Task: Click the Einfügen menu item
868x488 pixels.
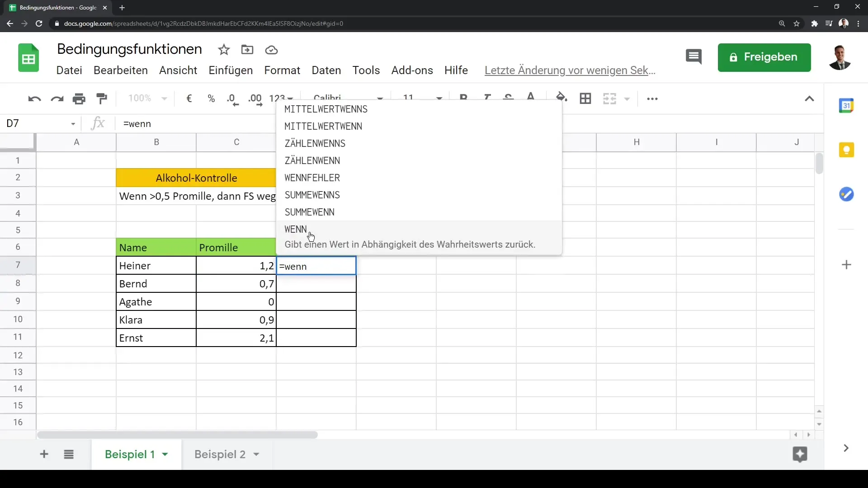Action: click(231, 70)
